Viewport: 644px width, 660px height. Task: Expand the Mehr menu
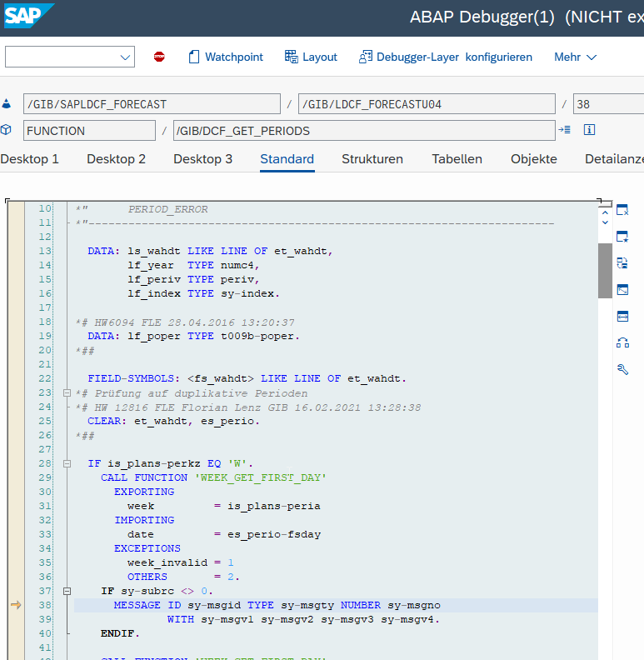pyautogui.click(x=575, y=57)
